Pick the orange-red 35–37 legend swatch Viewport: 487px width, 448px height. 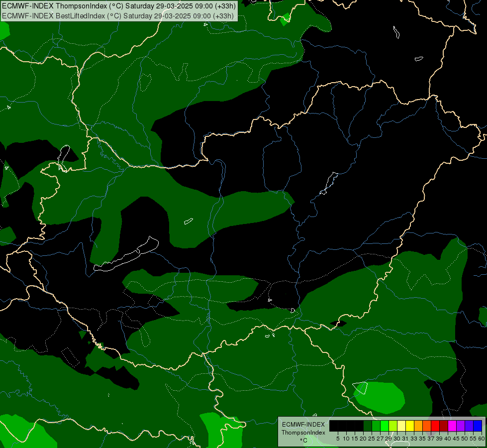coord(427,426)
